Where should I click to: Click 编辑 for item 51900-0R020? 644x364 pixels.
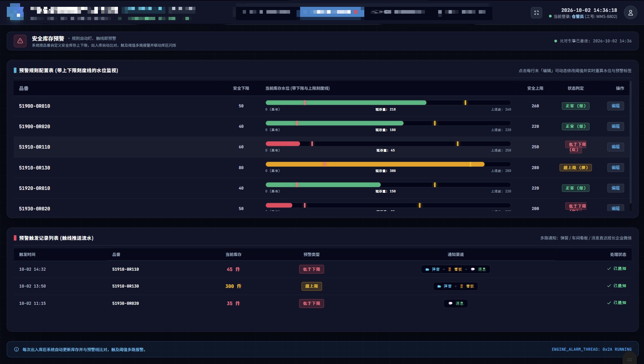tap(615, 126)
